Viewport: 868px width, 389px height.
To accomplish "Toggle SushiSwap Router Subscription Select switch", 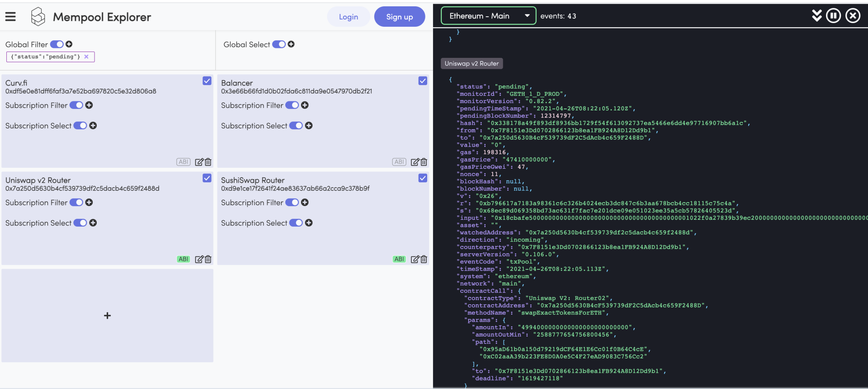I will 296,223.
